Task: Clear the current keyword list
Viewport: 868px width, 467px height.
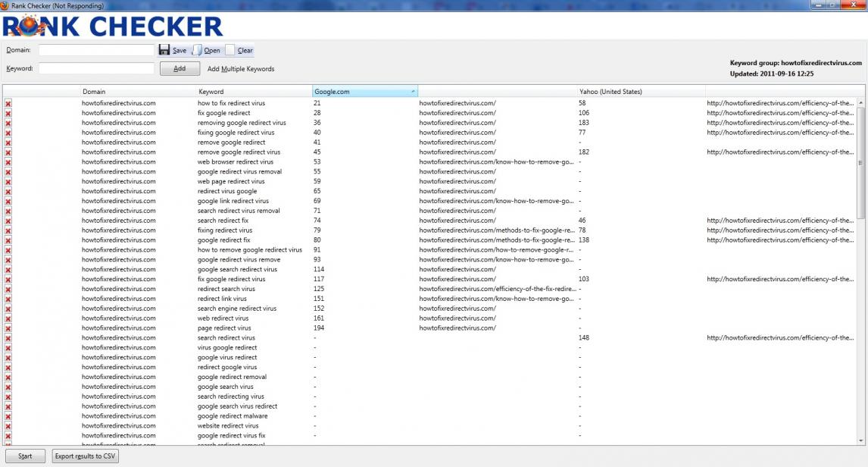Action: click(239, 50)
